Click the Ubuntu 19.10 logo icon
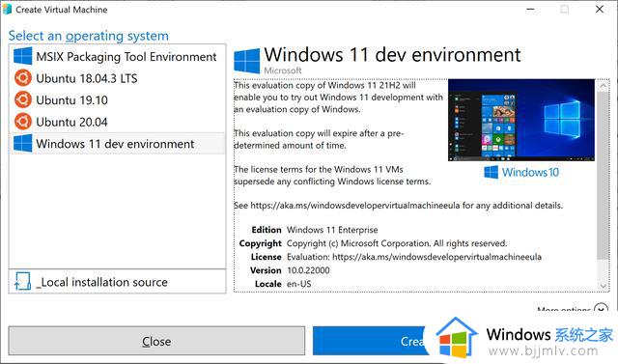The image size is (618, 364). [23, 99]
